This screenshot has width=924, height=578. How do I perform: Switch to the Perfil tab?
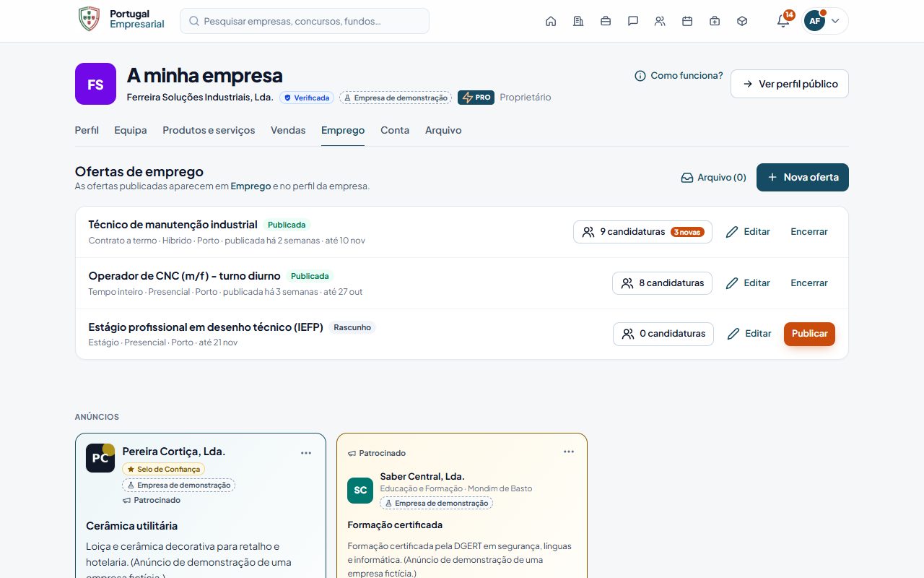(x=87, y=130)
